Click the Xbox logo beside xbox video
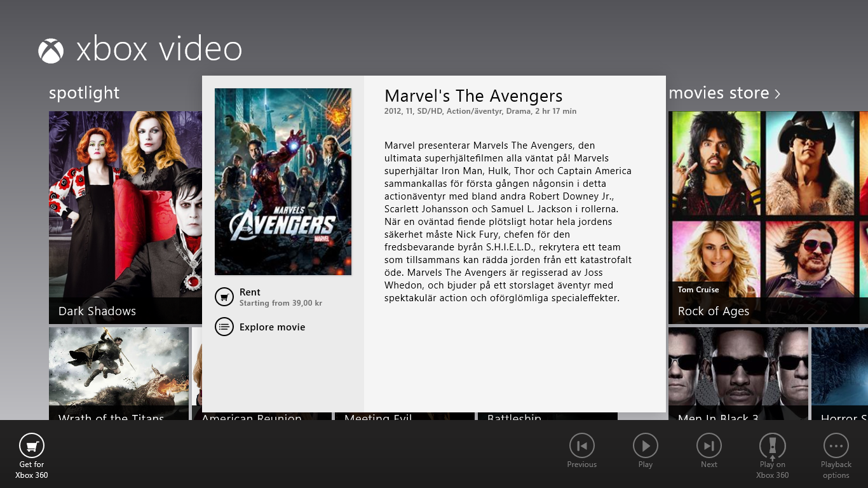The image size is (868, 488). point(51,51)
